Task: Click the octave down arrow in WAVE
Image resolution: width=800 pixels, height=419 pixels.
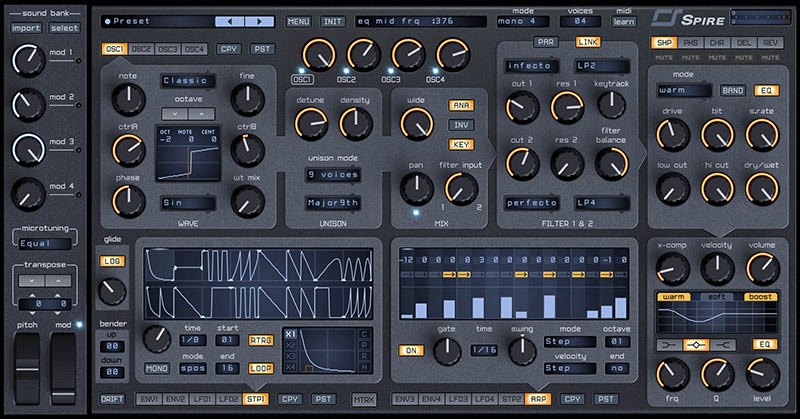Action: pos(174,114)
